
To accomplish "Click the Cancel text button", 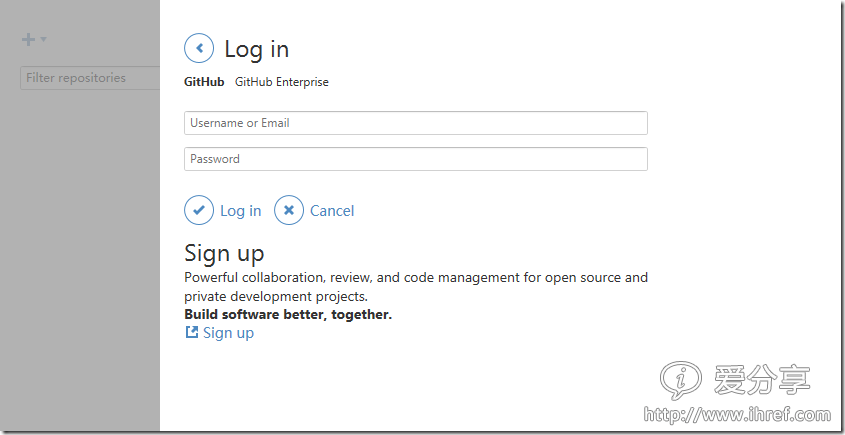I will pos(332,211).
